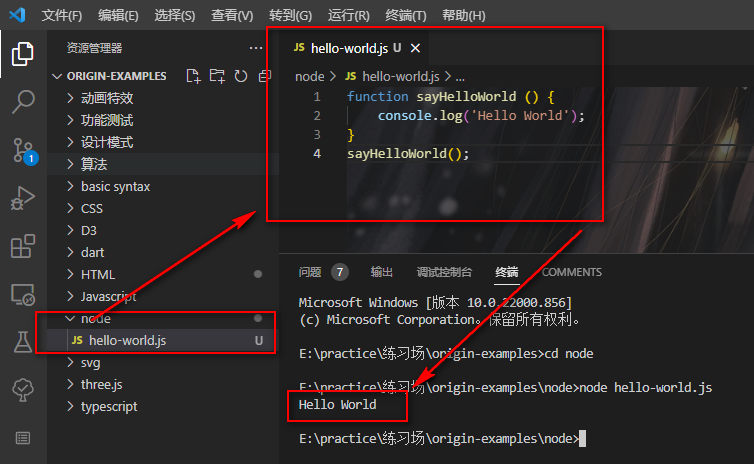The width and height of the screenshot is (754, 464).
Task: Open the 运行(R) menu
Action: (x=349, y=15)
